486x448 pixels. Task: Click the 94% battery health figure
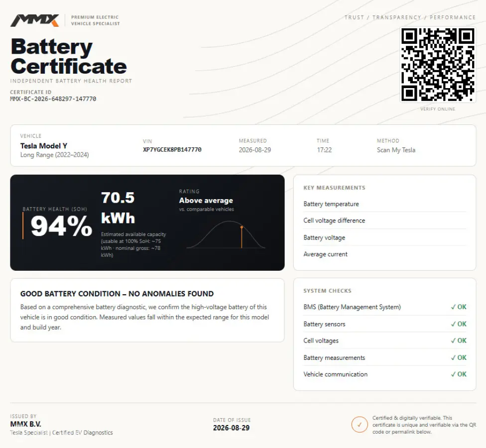coord(61,226)
